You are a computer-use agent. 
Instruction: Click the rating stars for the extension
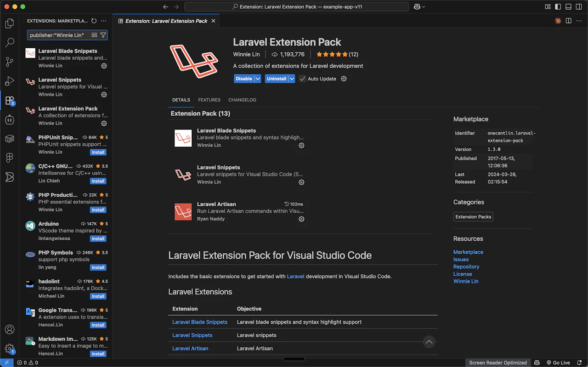click(x=332, y=54)
